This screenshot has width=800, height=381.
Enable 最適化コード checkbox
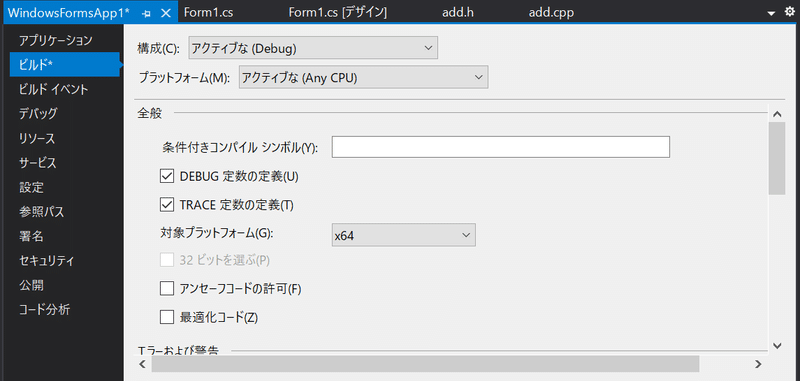[x=167, y=317]
